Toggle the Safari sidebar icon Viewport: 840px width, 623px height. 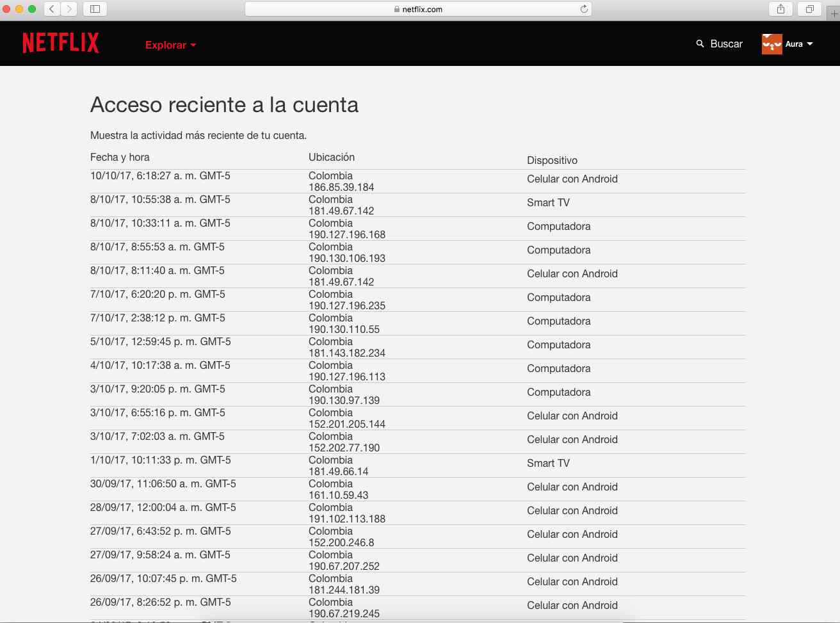point(96,9)
